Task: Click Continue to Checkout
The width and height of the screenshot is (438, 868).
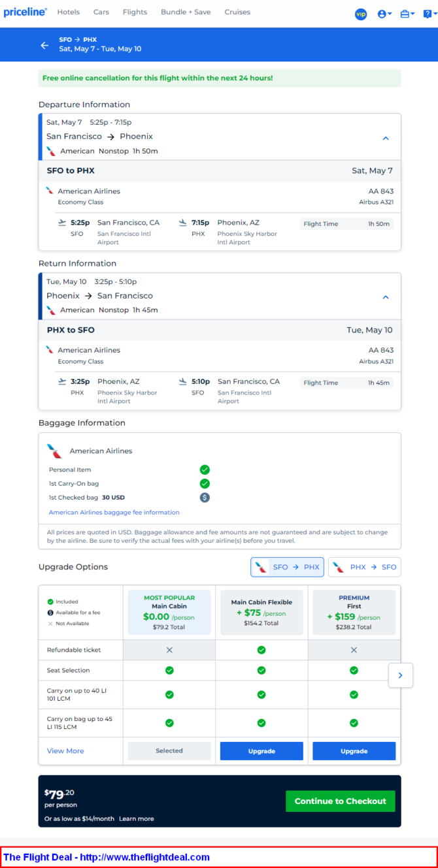Action: (x=341, y=801)
